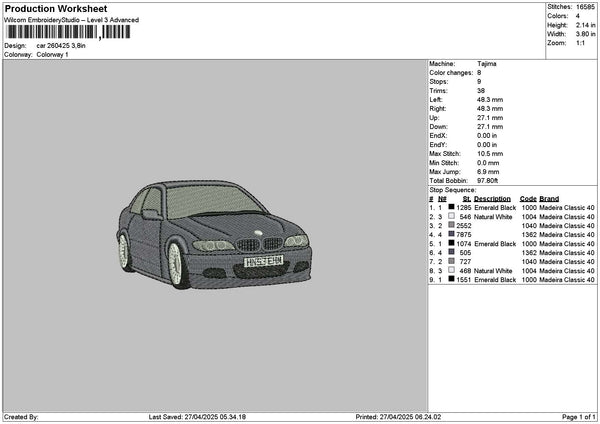Click the gray swatch beside 727 stitches

(x=452, y=261)
